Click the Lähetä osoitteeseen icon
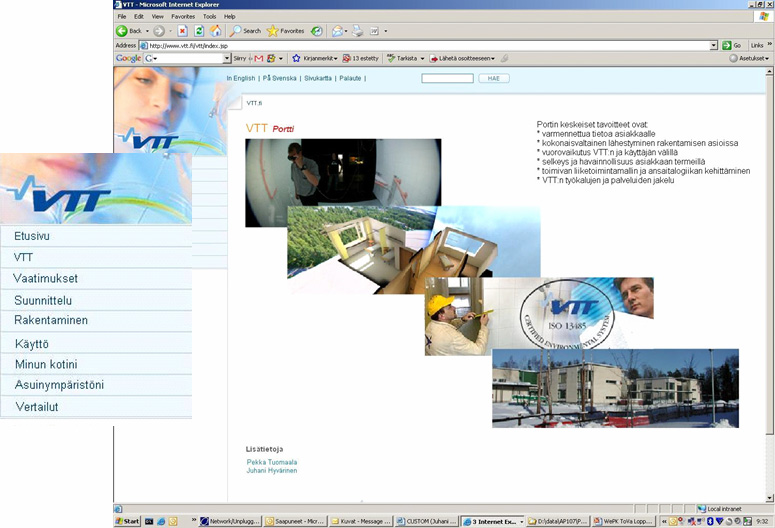 point(433,58)
